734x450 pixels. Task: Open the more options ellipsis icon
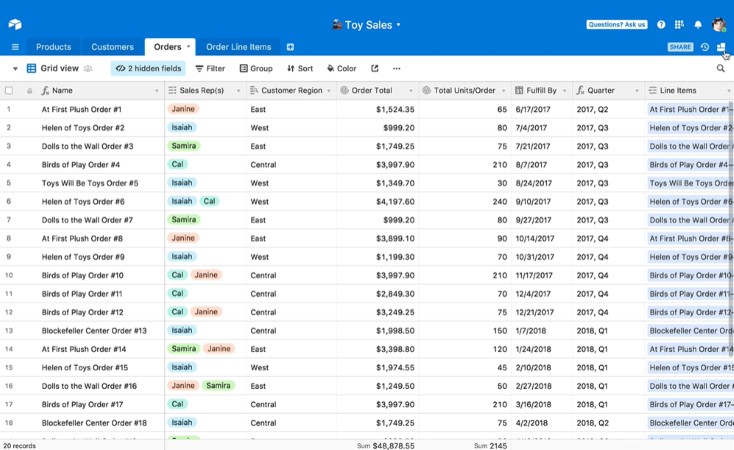pos(396,68)
